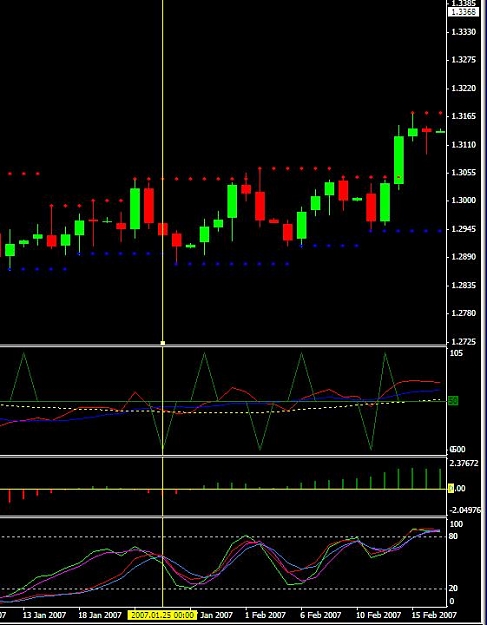
Task: Click the current price label 1.3368
Action: pos(463,12)
